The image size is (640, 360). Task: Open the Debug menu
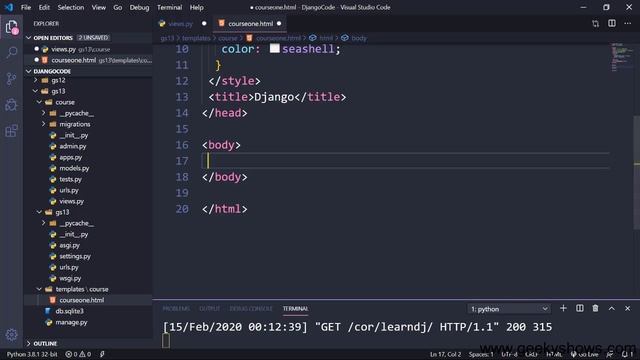139,7
